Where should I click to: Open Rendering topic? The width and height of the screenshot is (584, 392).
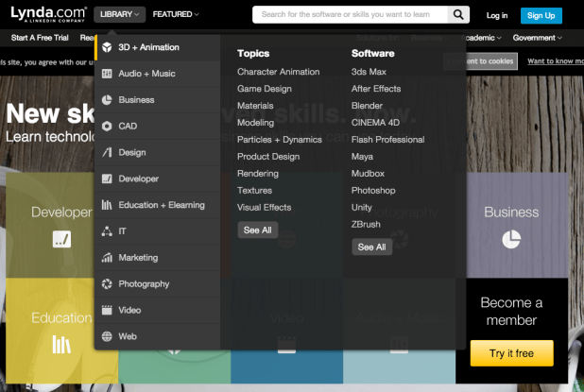click(258, 174)
